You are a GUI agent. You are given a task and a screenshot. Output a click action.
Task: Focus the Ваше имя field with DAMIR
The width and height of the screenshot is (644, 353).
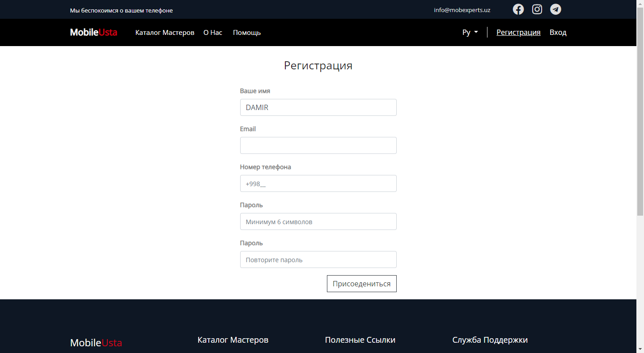click(x=318, y=107)
